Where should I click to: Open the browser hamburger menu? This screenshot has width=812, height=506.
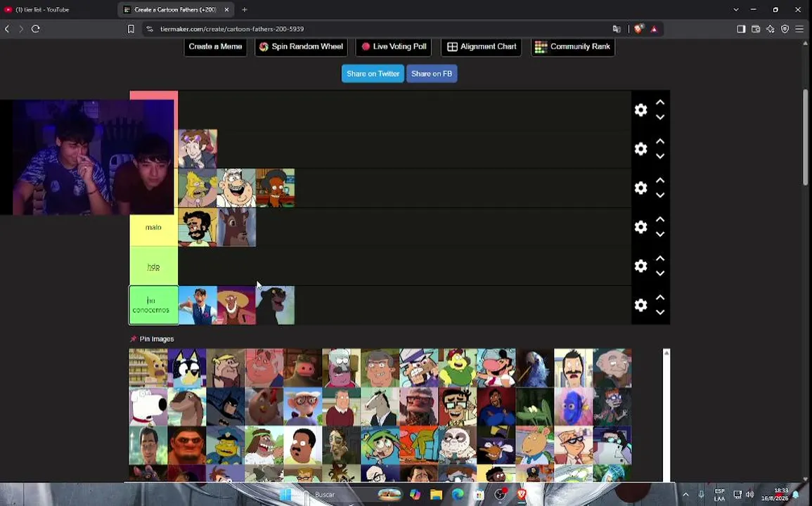click(799, 29)
